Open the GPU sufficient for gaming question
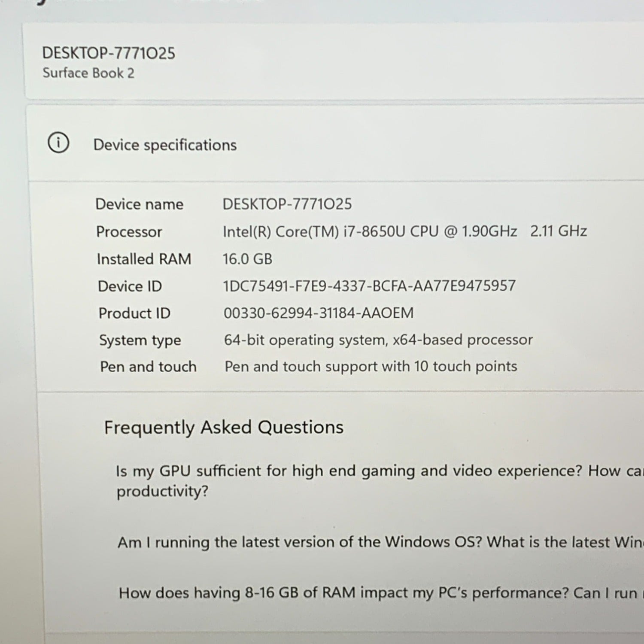The image size is (644, 644). (380, 481)
